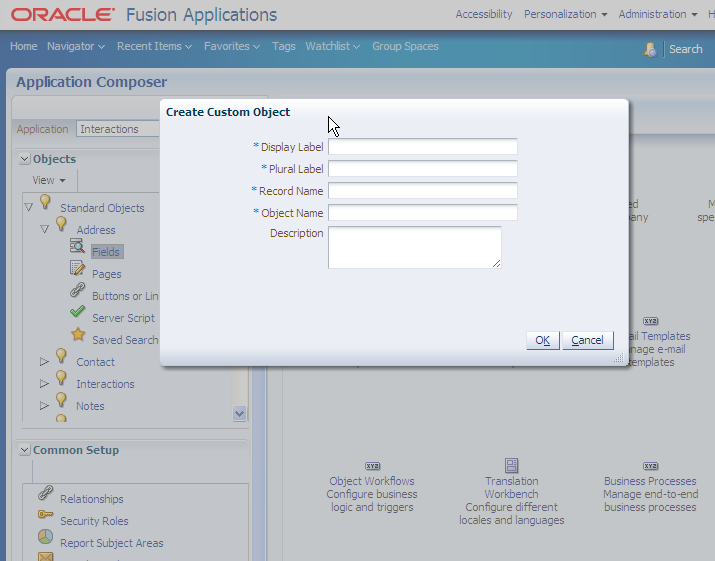Expand the Notes tree node
The image size is (715, 561).
(x=44, y=405)
